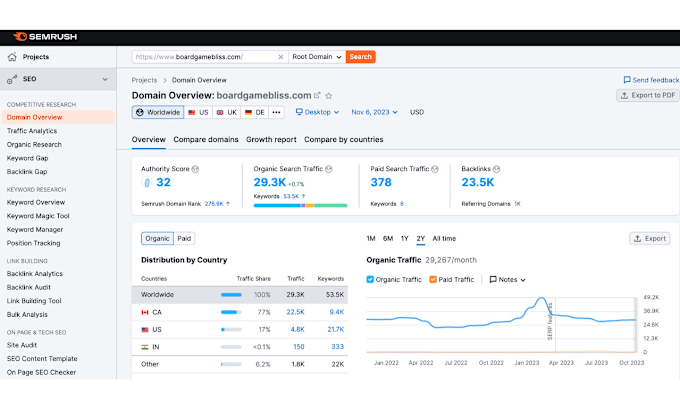
Task: Click Desktop monitor icon
Action: pyautogui.click(x=299, y=112)
